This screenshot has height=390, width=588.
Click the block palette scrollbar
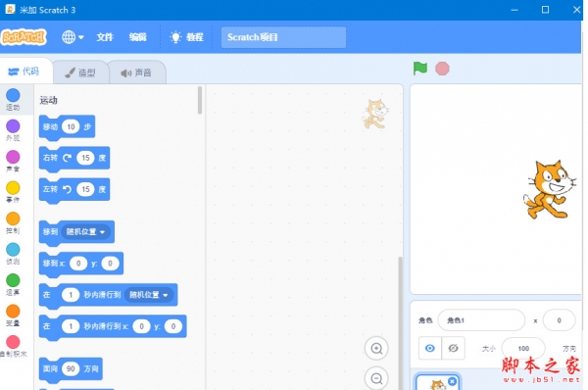point(200,100)
